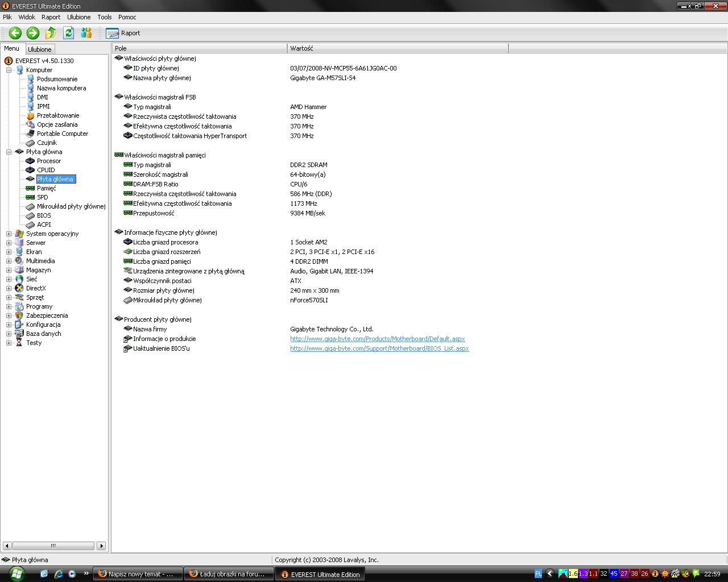Click the clock showing 22:59
The height and width of the screenshot is (582, 728).
pos(712,574)
